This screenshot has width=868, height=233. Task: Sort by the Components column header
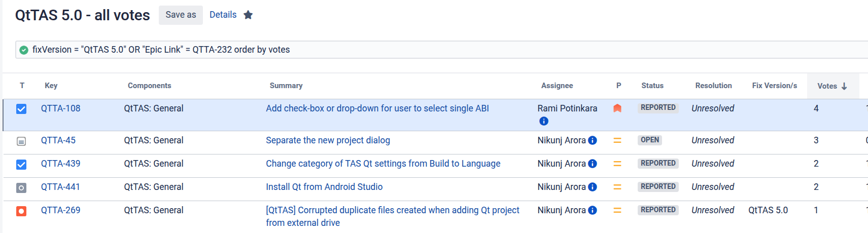tap(149, 86)
